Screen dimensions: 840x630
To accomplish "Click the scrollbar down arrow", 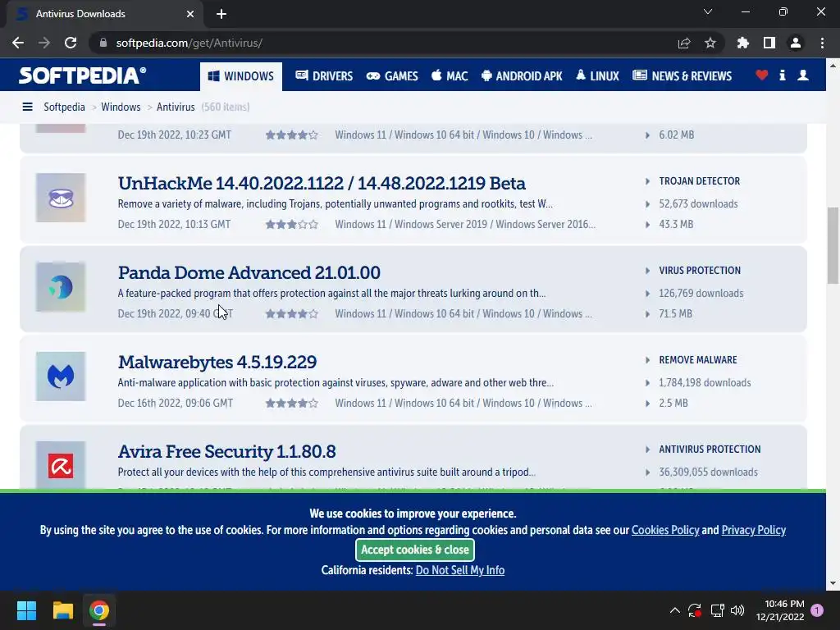I will click(833, 583).
